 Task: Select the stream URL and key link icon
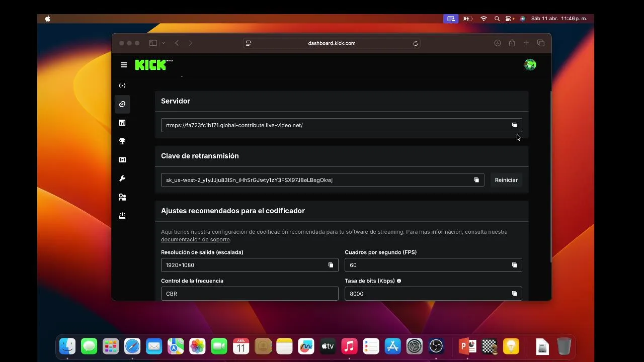click(122, 104)
